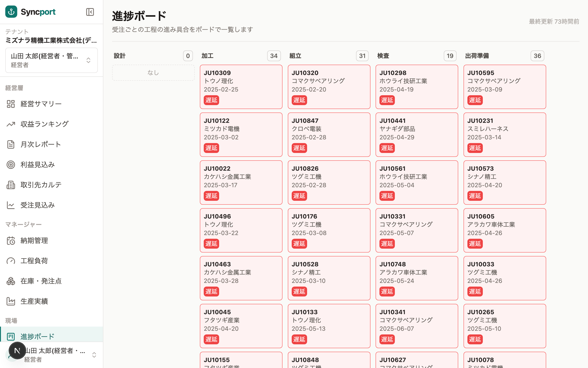The image size is (588, 368).
Task: Click date 2025-03-28 on card JU10463
Action: tap(221, 281)
